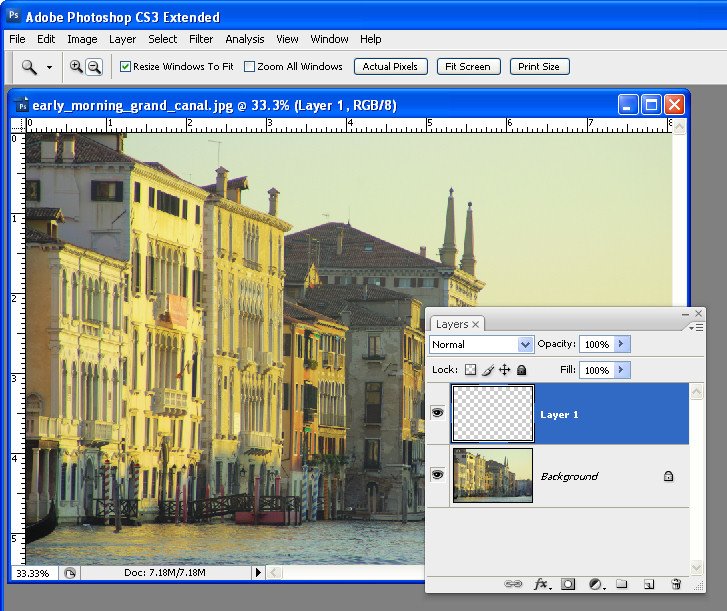
Task: Click the Add layer mask icon
Action: coord(568,584)
